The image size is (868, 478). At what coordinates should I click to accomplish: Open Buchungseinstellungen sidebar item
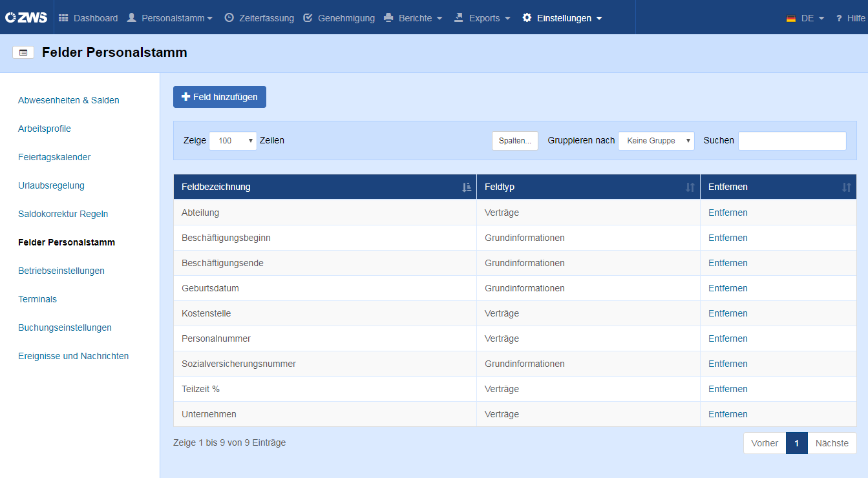(65, 327)
